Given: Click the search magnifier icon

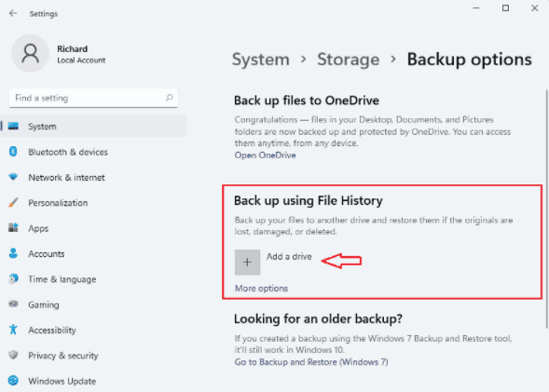Looking at the screenshot, I should pos(169,98).
